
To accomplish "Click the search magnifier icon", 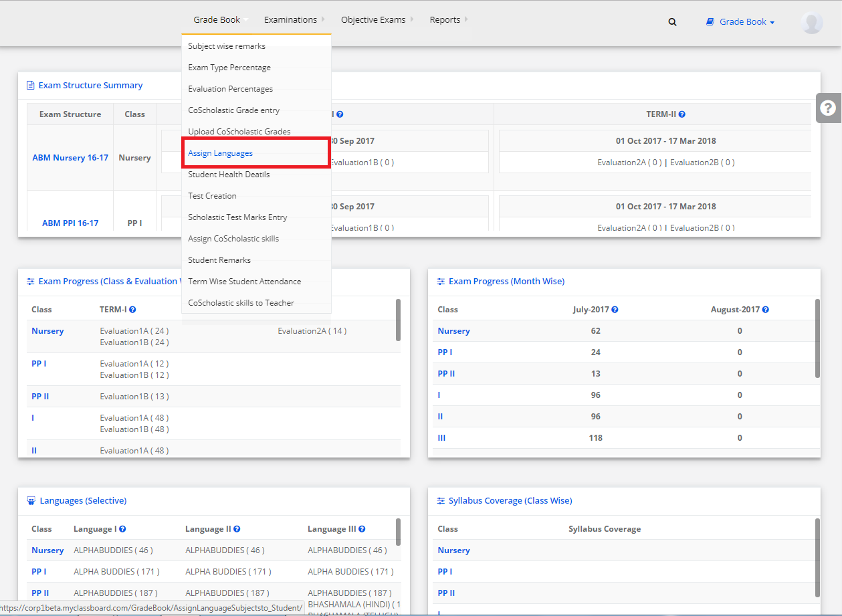I will pyautogui.click(x=672, y=22).
